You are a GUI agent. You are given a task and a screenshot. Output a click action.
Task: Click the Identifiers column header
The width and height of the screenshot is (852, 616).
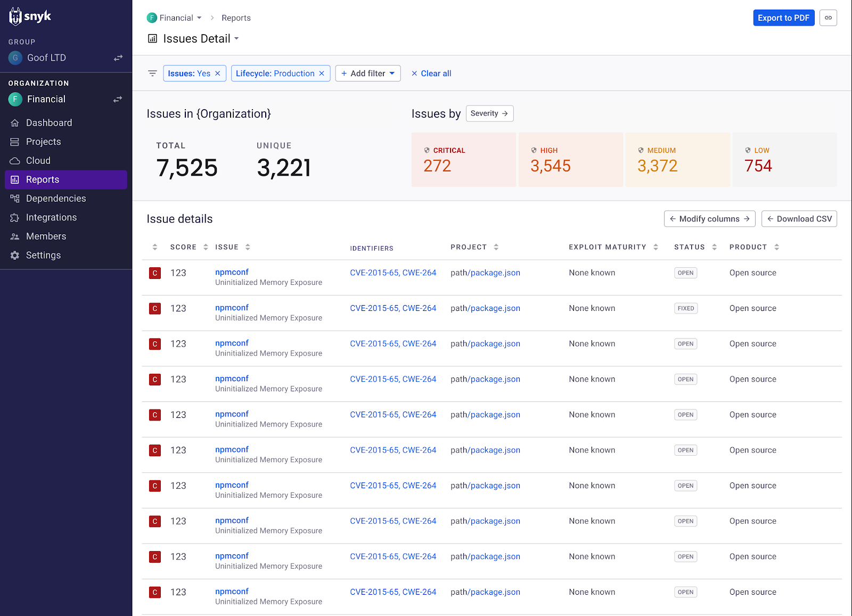point(372,248)
